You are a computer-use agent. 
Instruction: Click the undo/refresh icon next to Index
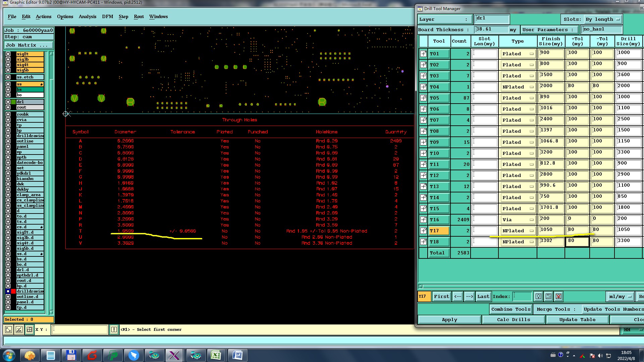(x=548, y=296)
